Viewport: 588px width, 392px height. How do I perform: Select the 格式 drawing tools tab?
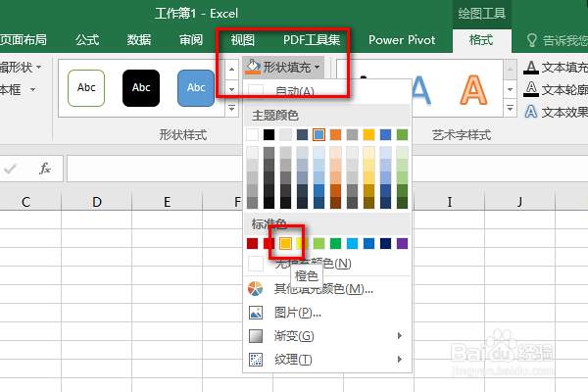481,40
